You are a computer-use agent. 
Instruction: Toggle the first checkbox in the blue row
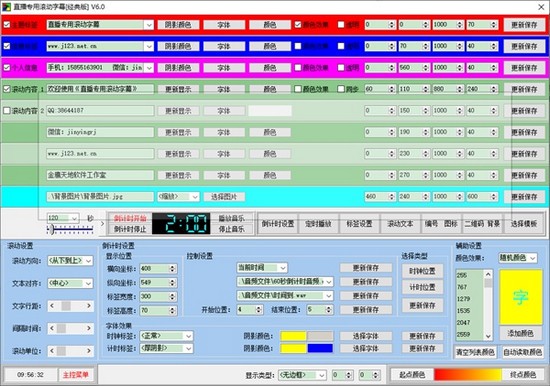pos(7,46)
